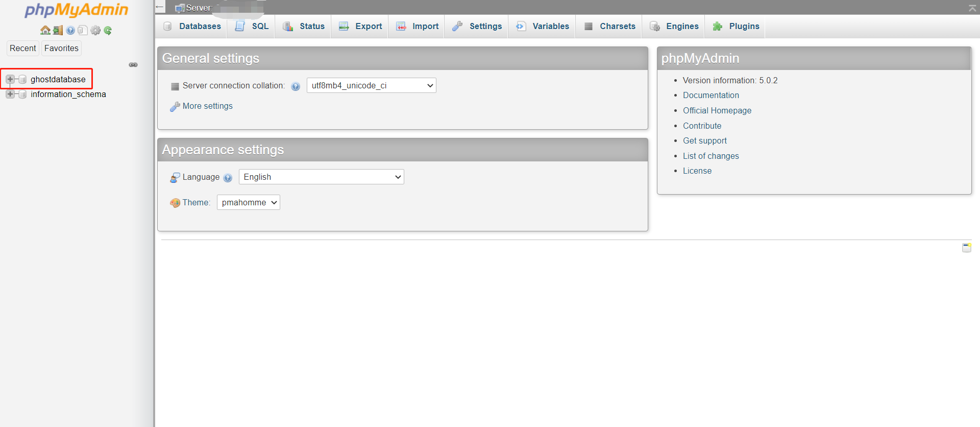
Task: Reload navigation panel green arrow icon
Action: 108,30
